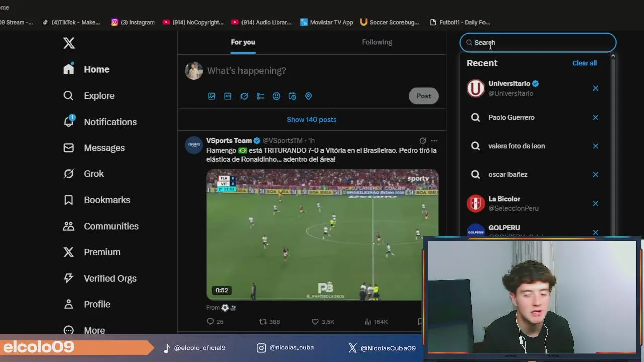Repost the VSports Team post
644x362 pixels.
click(269, 322)
